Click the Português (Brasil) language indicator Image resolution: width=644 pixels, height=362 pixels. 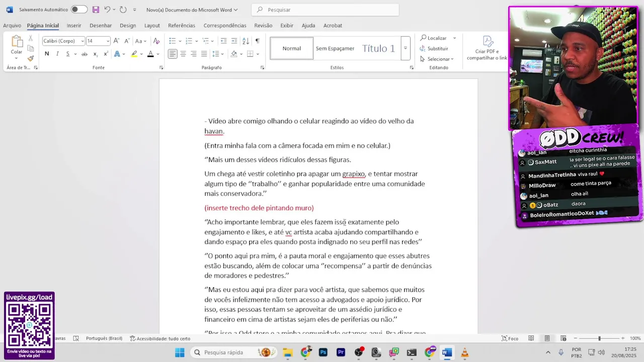pyautogui.click(x=104, y=338)
